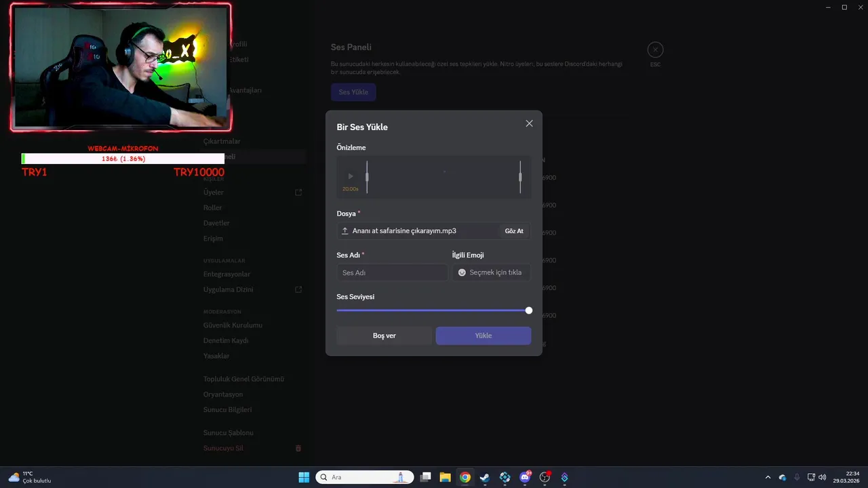Viewport: 868px width, 488px height.
Task: Open Steam from the taskbar
Action: (485, 477)
